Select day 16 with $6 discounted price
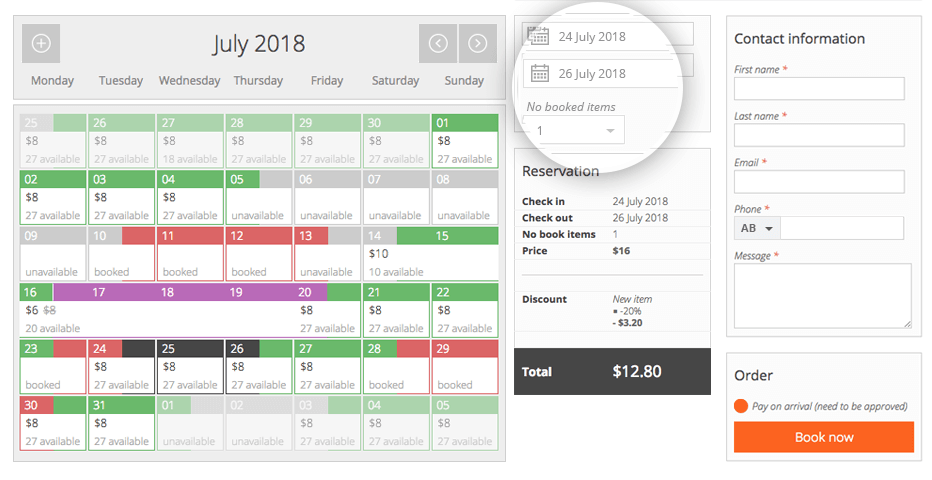Screen dimensions: 932x480 coord(53,310)
